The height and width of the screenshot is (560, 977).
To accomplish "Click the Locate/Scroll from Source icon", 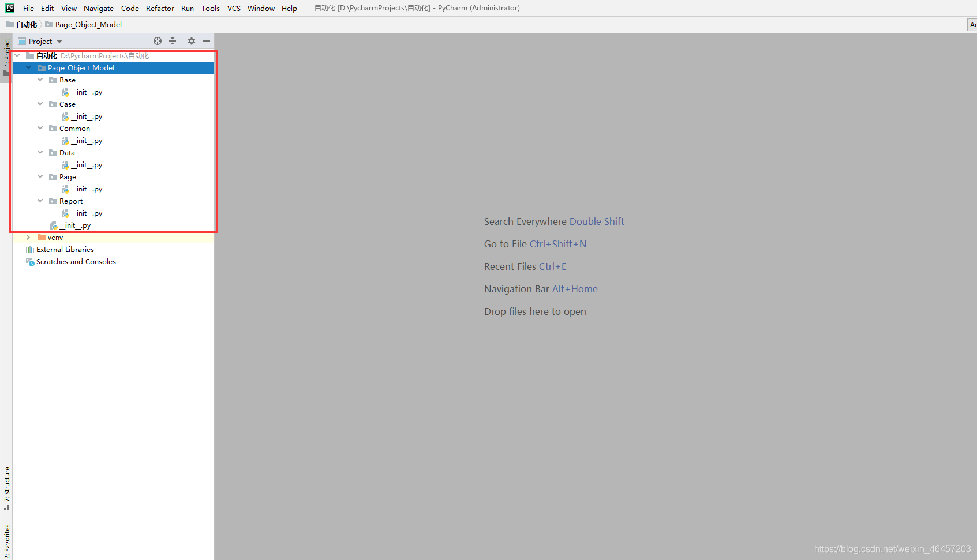I will [158, 41].
